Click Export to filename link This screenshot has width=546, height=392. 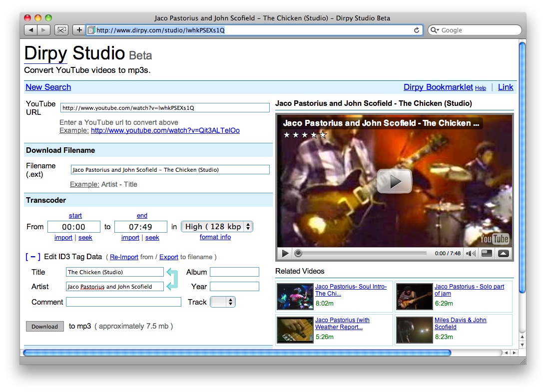(168, 257)
